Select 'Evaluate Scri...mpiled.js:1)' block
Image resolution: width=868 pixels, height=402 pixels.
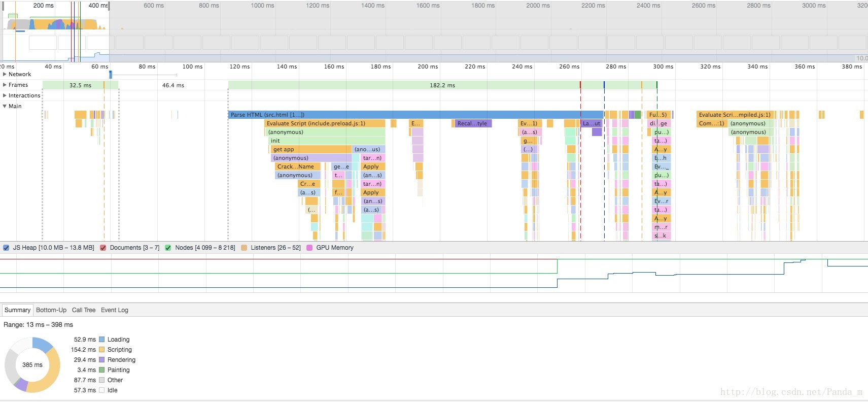coord(735,115)
